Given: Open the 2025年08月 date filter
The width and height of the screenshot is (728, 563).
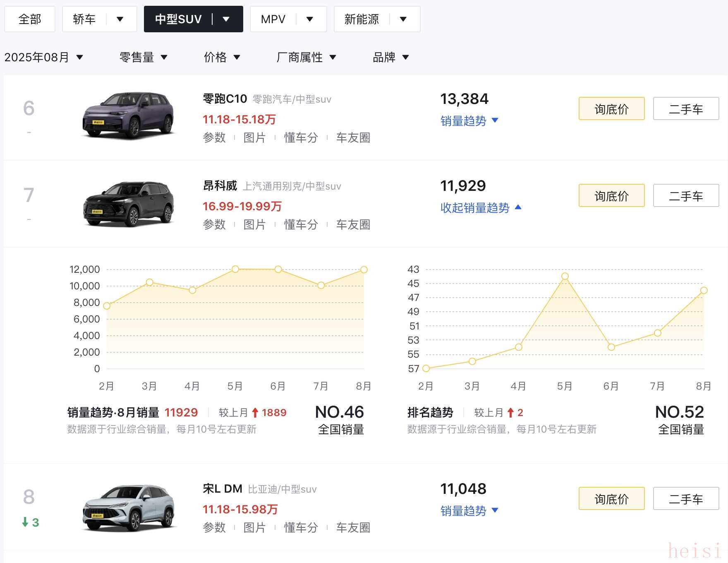Looking at the screenshot, I should tap(43, 57).
